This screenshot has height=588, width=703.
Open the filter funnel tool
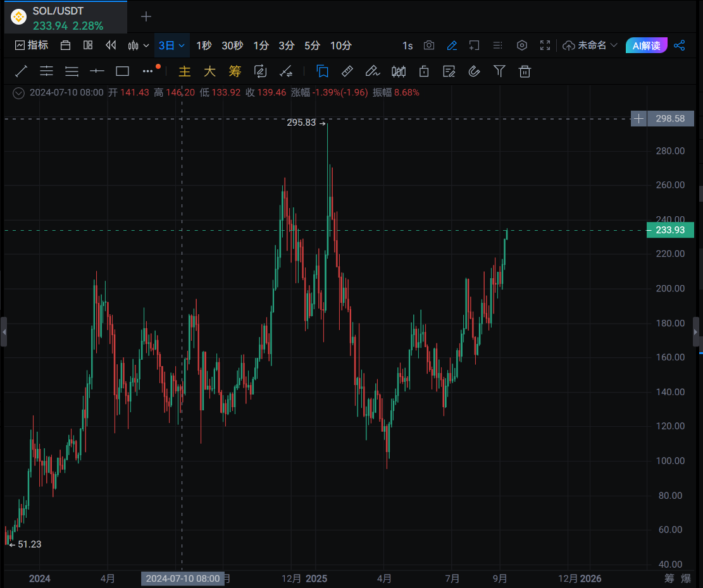[499, 71]
